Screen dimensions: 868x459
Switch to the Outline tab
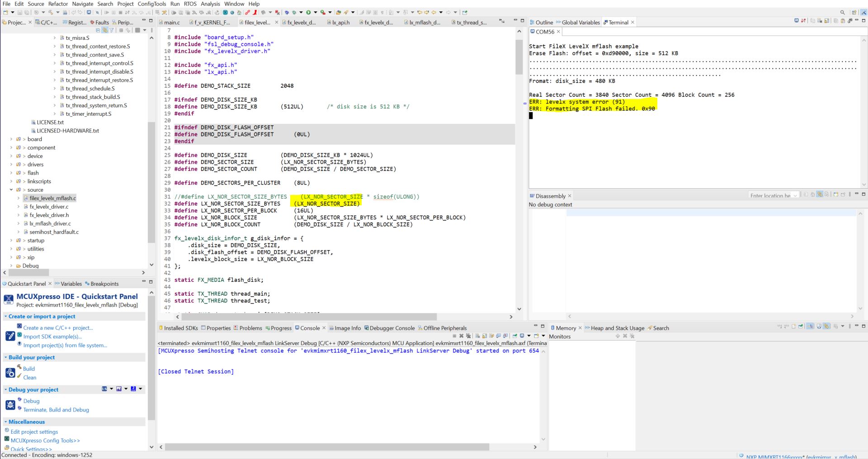[542, 22]
